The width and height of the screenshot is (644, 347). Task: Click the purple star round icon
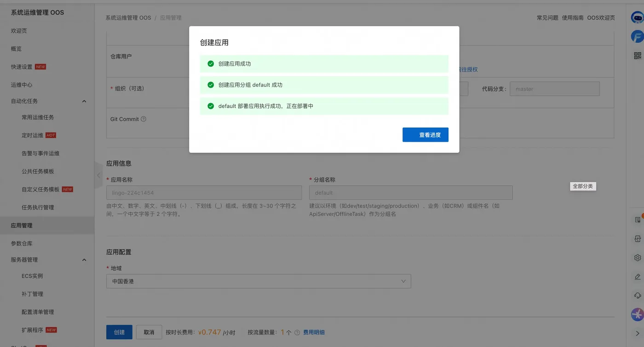637,314
